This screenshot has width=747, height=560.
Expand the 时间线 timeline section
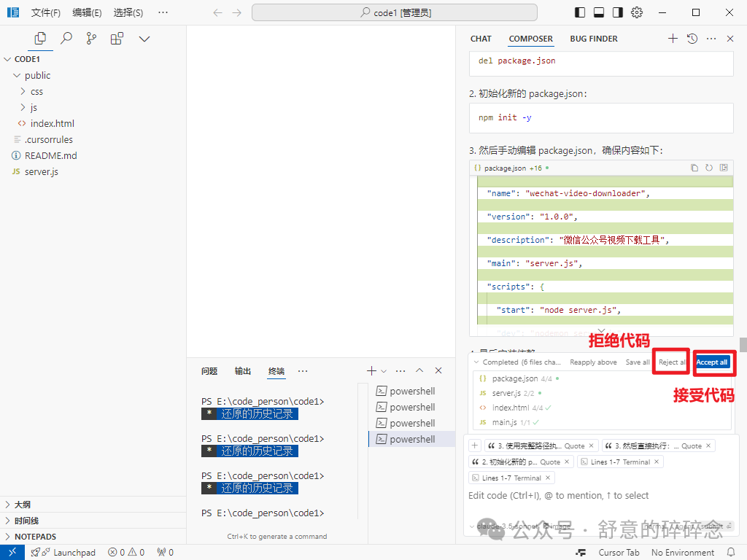tap(93, 521)
